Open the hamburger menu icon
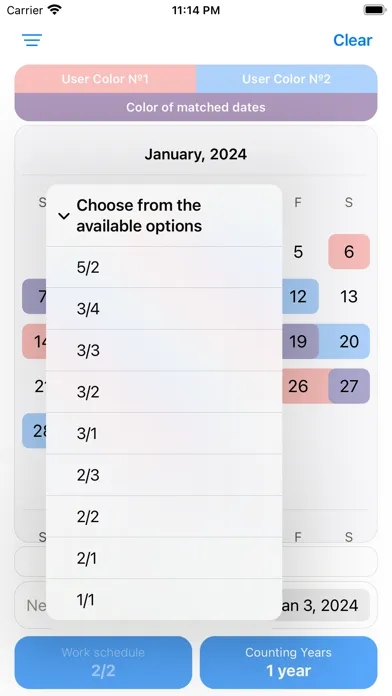 [x=32, y=40]
